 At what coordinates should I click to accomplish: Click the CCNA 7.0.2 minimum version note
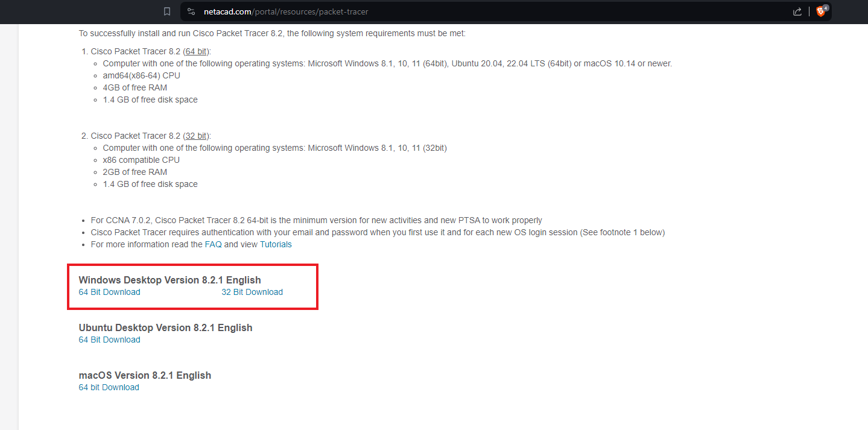point(316,220)
